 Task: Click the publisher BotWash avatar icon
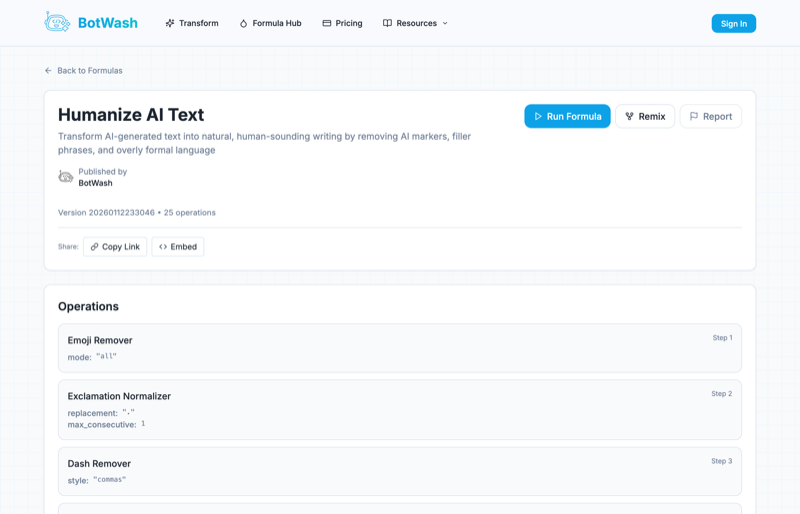click(66, 177)
